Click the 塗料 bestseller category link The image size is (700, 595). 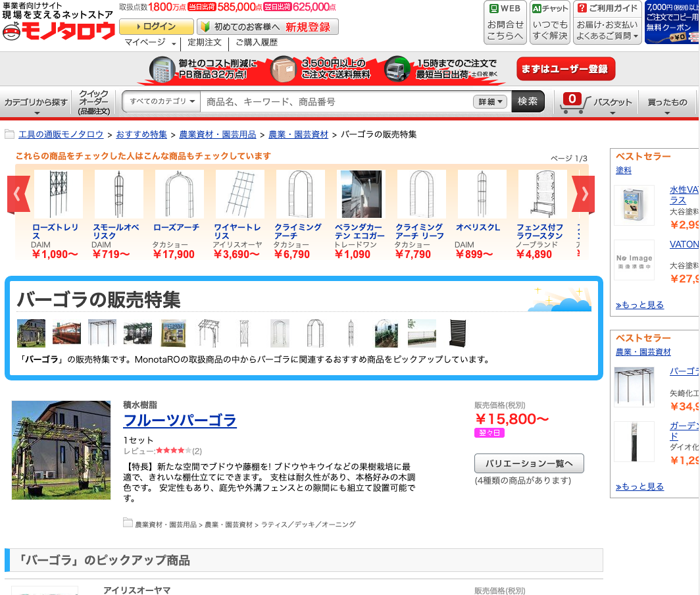(x=624, y=170)
